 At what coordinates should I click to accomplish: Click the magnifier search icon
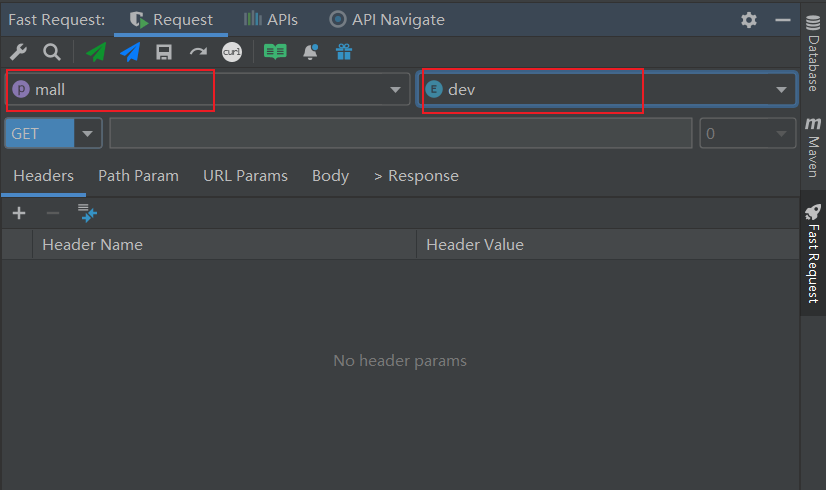pos(52,52)
